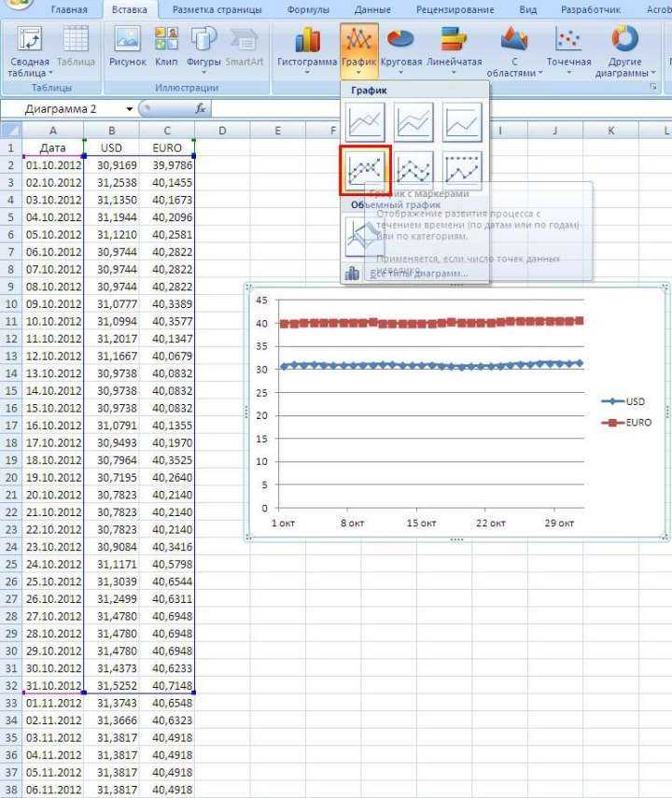Choose the first plain line chart thumbnail
Image resolution: width=672 pixels, height=798 pixels.
(x=365, y=122)
